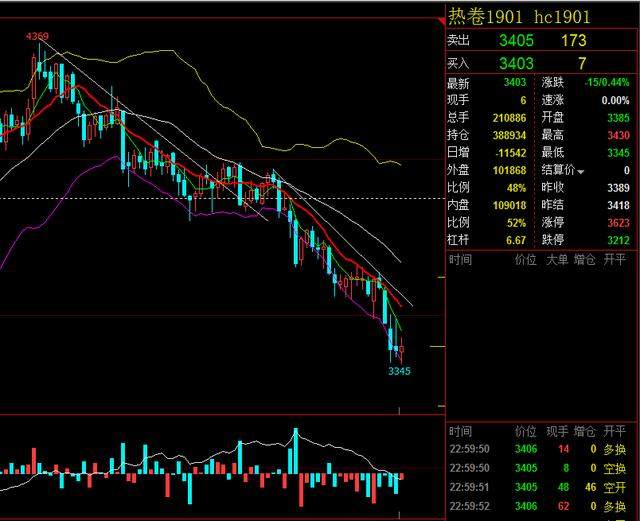Select the 涨停 value 3623

(x=618, y=223)
